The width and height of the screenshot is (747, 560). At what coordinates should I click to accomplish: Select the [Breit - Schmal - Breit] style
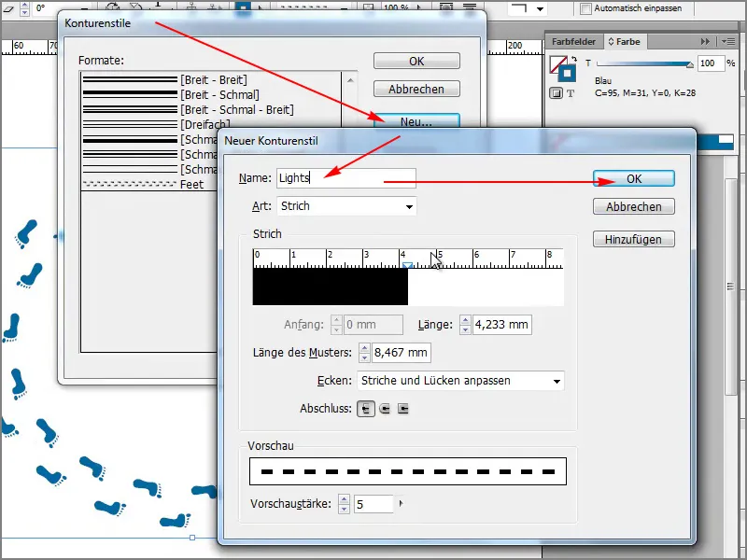coord(212,109)
